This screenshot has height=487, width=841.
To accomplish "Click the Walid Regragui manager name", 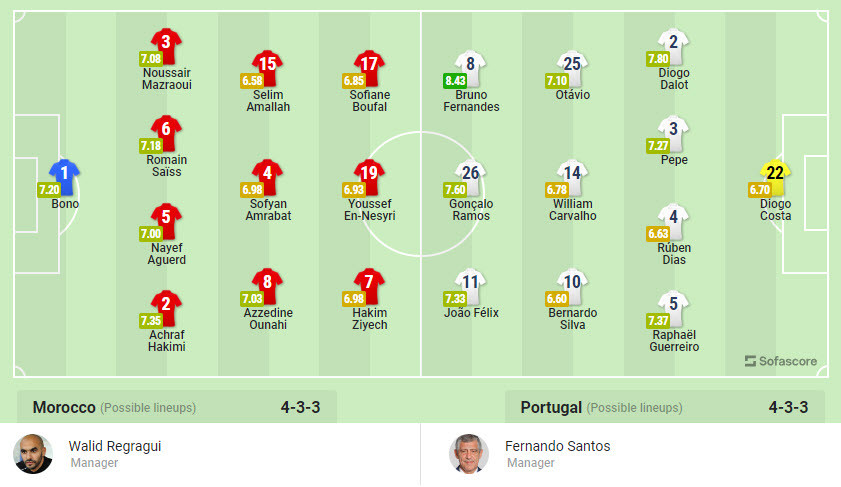I will coord(114,446).
